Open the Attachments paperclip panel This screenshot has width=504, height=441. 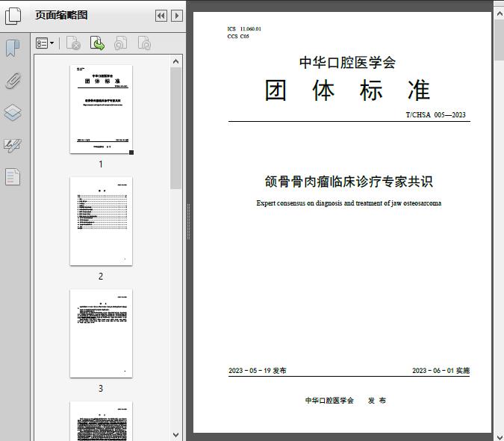pos(13,81)
